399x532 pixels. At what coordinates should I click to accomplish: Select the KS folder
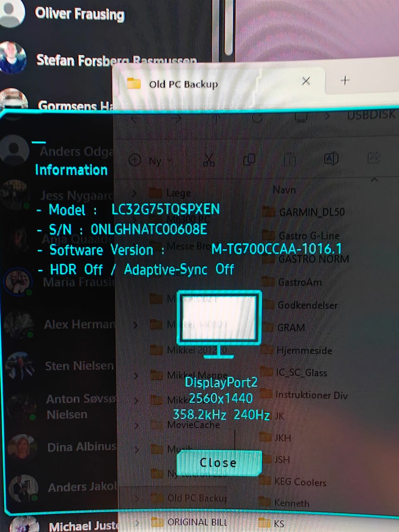(x=279, y=523)
